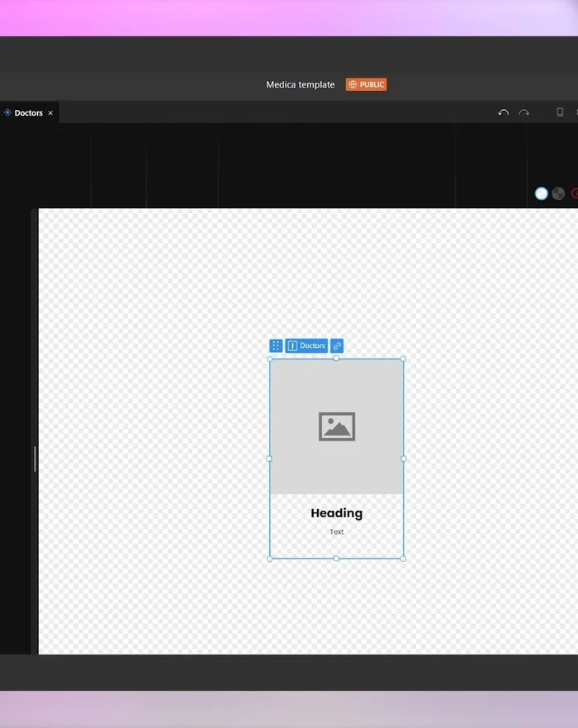
Task: Close the Doctors tab
Action: click(x=50, y=113)
